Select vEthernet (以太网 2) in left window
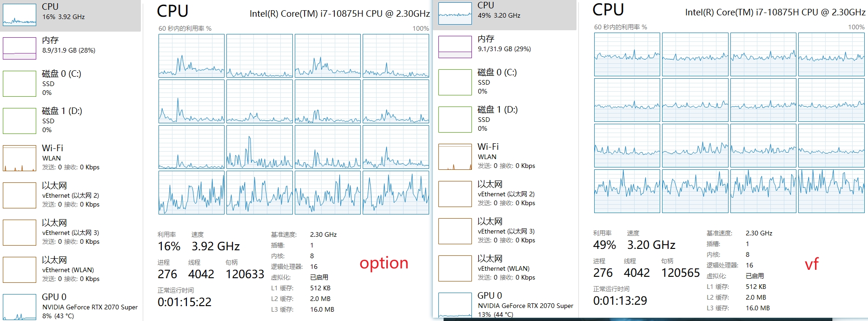This screenshot has width=868, height=321. click(x=70, y=195)
